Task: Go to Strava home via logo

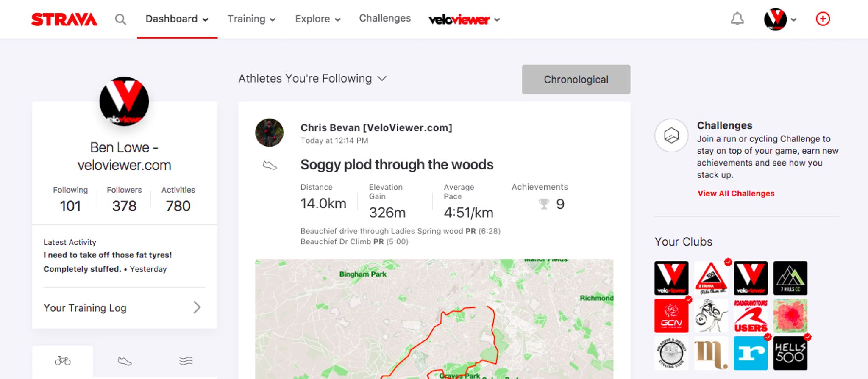Action: (64, 19)
